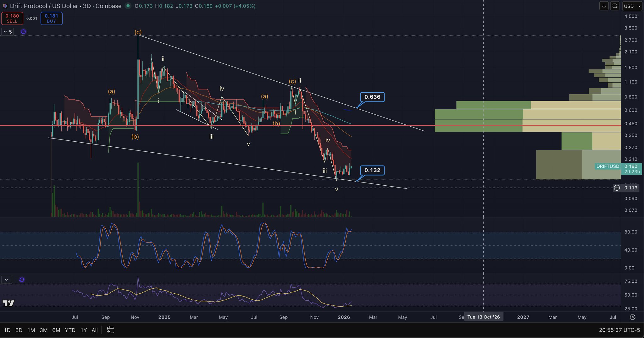Click the '0.800' price scale label
This screenshot has width=644, height=338.
point(631,97)
